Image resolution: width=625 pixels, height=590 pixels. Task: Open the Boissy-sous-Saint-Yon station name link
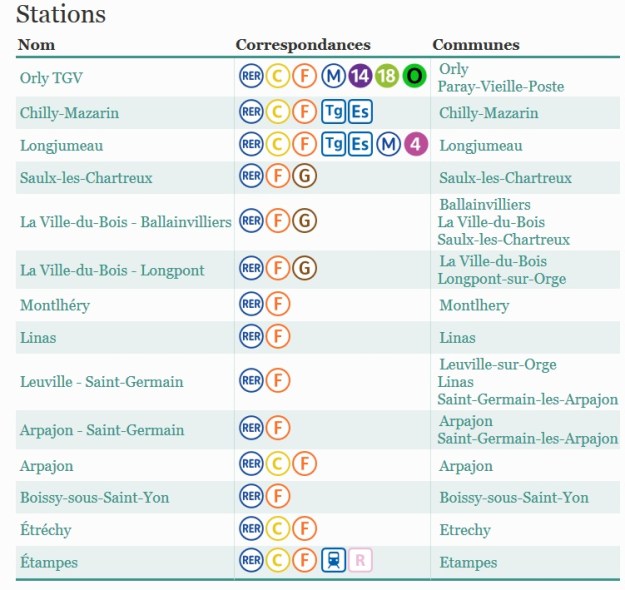point(94,498)
